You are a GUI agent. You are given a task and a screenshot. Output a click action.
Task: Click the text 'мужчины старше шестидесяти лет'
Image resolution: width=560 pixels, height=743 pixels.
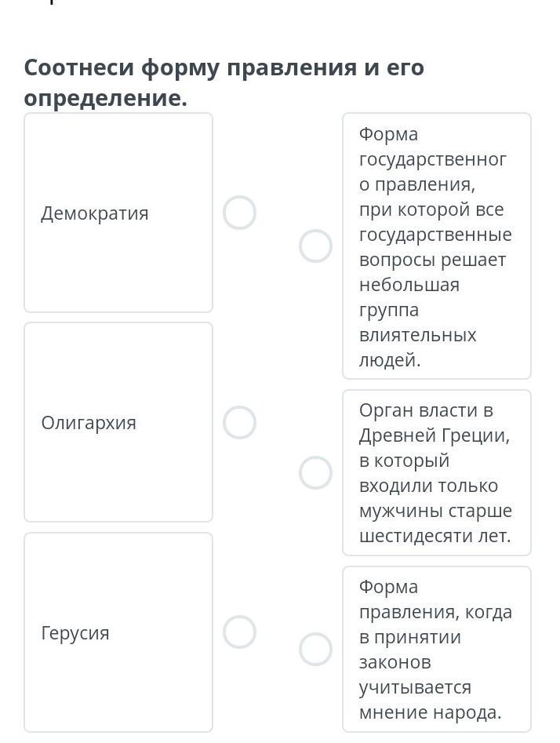pos(435,523)
